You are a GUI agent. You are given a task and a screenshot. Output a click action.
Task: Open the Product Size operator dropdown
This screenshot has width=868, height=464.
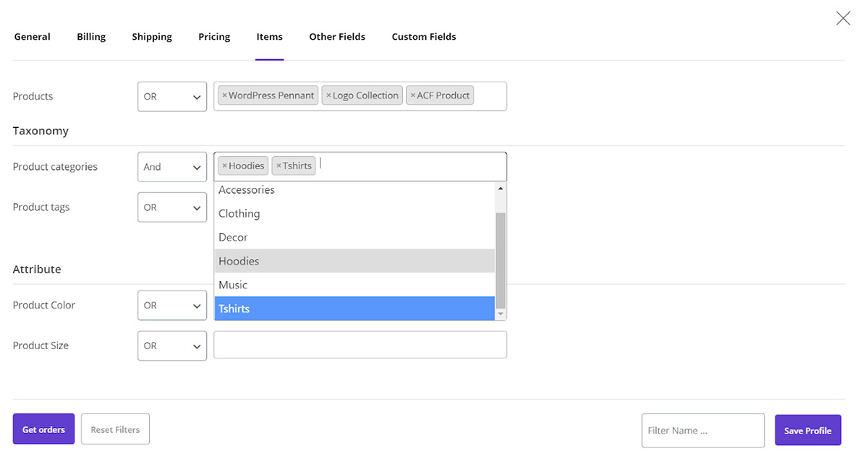172,346
